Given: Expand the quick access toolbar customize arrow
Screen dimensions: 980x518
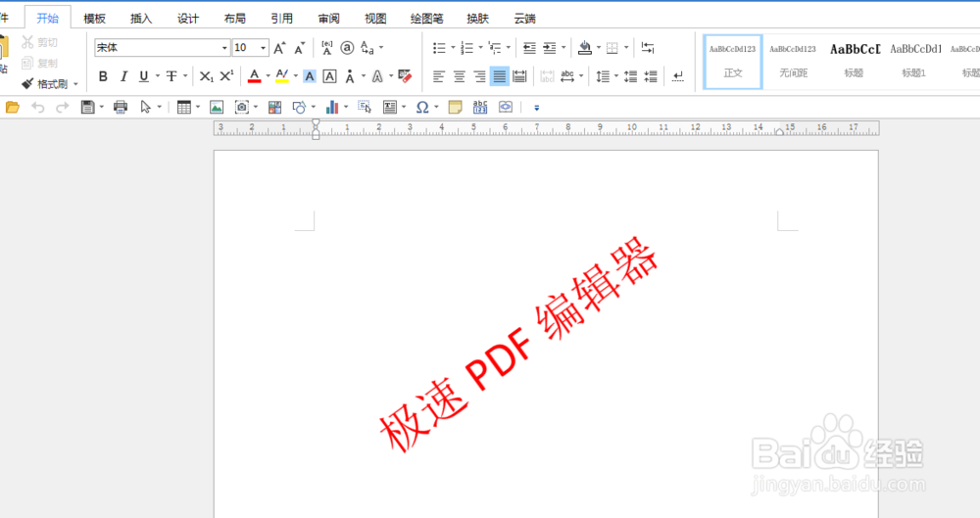Looking at the screenshot, I should pyautogui.click(x=536, y=108).
